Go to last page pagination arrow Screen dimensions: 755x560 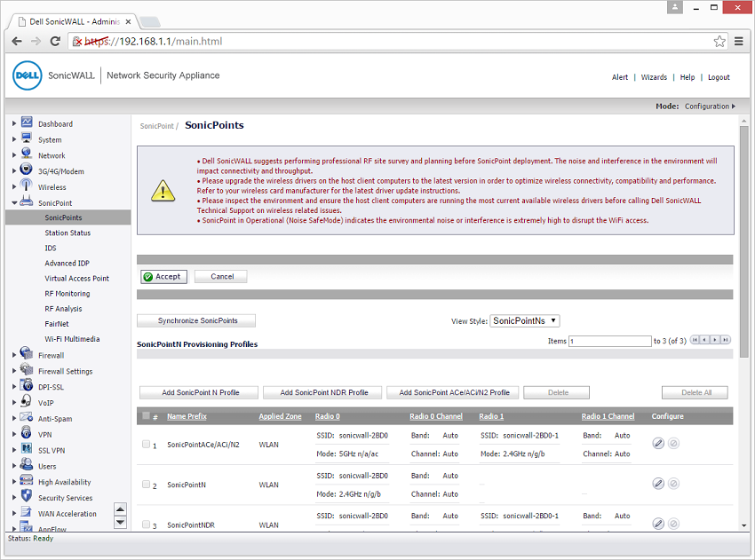pos(726,340)
